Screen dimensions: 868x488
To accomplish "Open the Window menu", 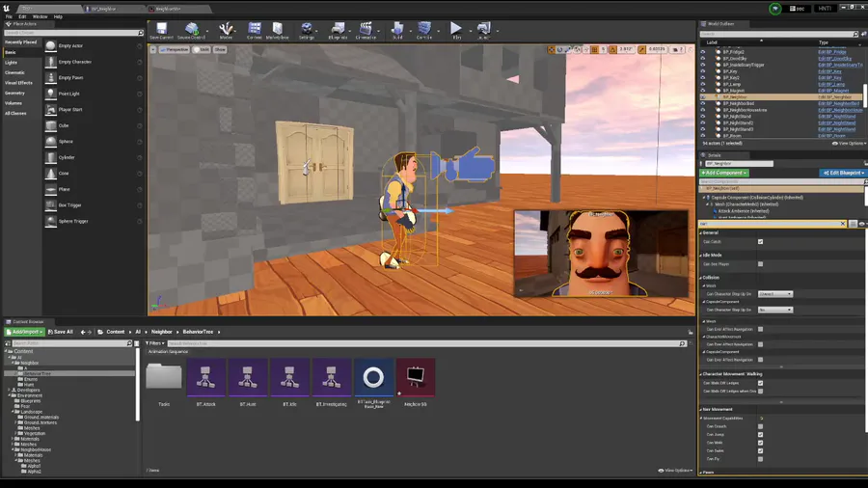I will point(40,16).
